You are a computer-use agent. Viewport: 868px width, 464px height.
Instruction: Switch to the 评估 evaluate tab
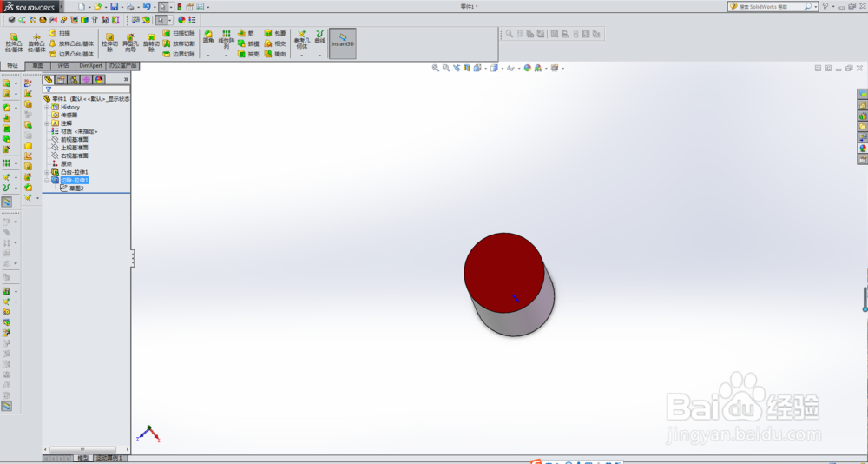tap(63, 65)
